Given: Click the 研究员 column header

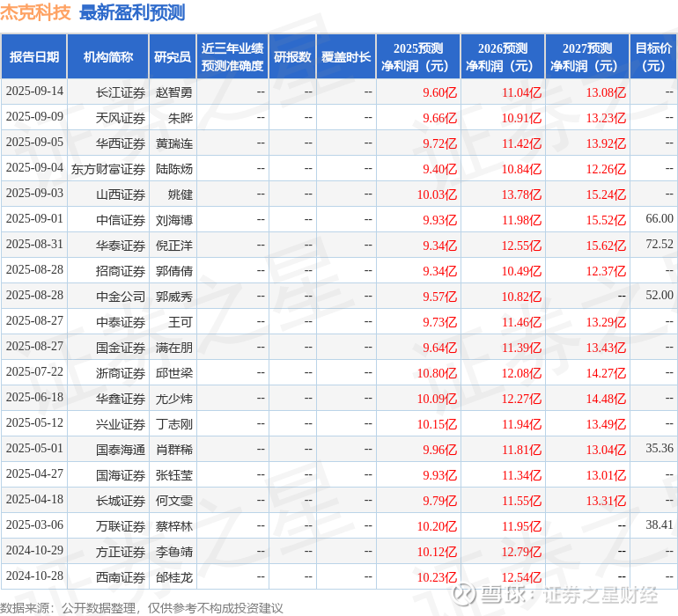Looking at the screenshot, I should (173, 57).
